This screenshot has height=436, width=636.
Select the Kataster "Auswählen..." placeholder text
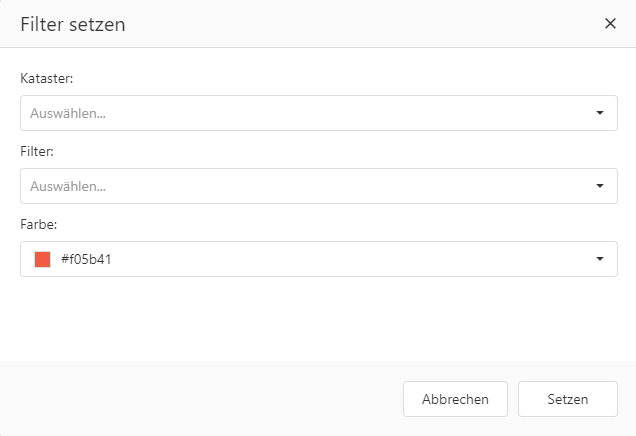[69, 113]
